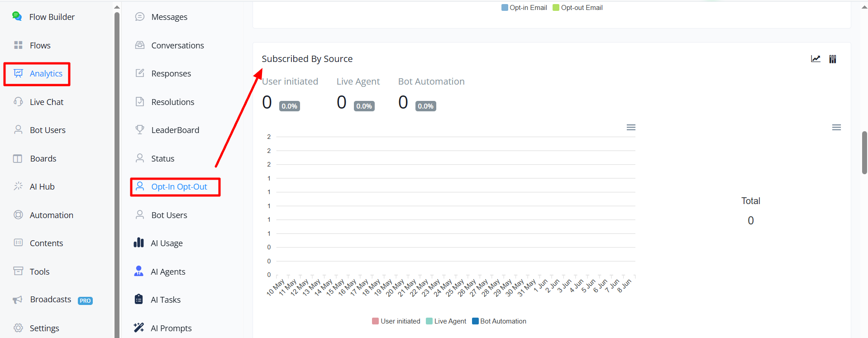The width and height of the screenshot is (868, 338).
Task: Click the LeaderBoard trophy icon
Action: click(140, 130)
